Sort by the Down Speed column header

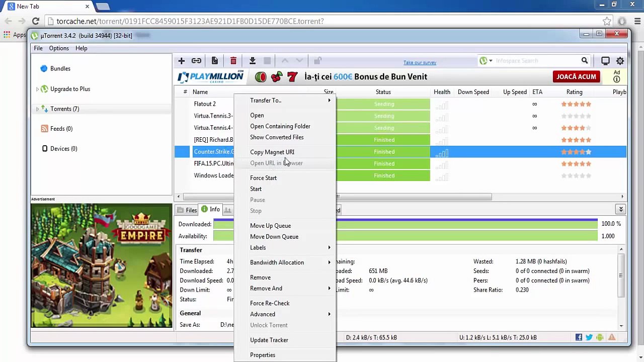(x=473, y=92)
